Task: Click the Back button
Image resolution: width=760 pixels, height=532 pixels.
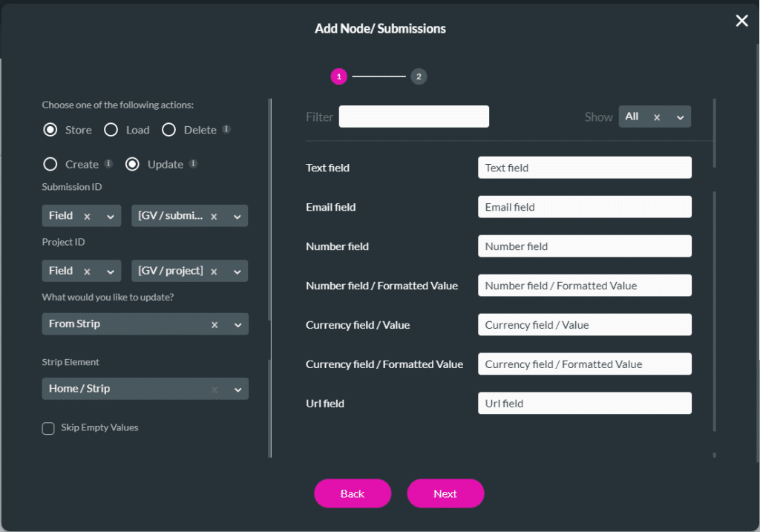Action: pos(353,493)
